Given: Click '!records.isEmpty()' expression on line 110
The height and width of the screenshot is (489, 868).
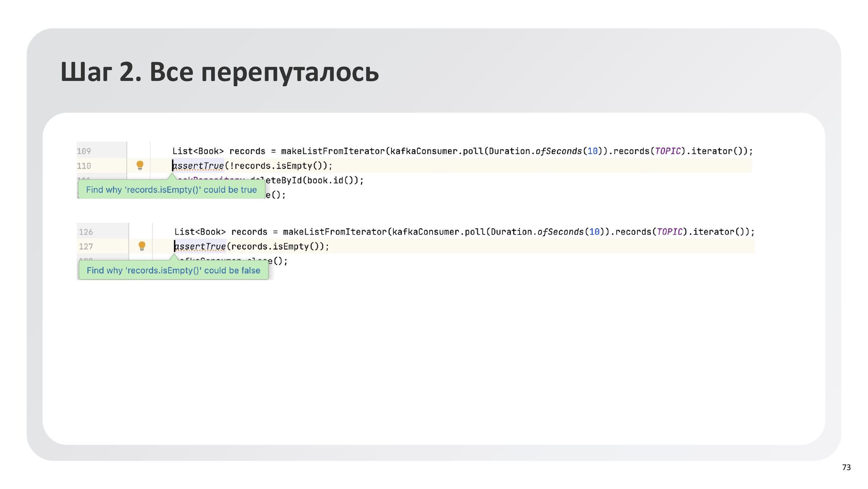Looking at the screenshot, I should click(276, 166).
